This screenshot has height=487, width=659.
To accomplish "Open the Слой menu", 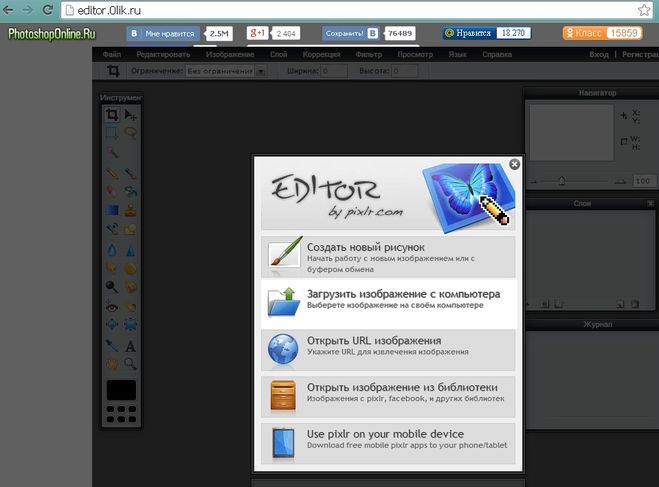I will tap(279, 54).
